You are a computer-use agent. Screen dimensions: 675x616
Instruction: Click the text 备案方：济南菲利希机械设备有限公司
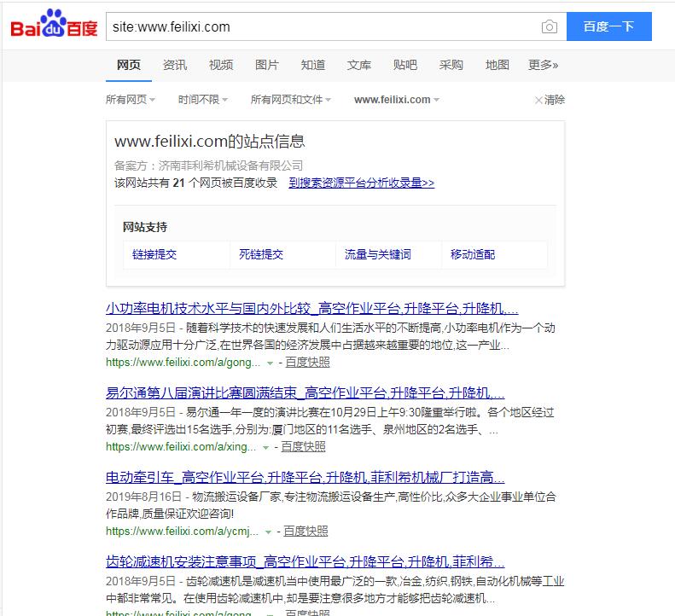[x=208, y=166]
